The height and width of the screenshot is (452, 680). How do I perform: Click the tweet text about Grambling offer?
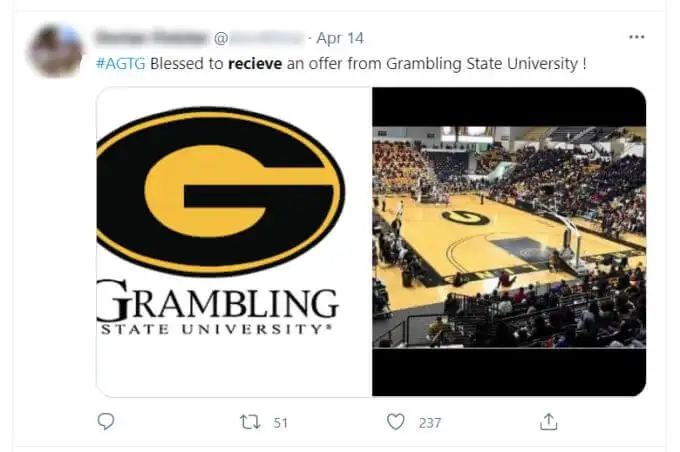pyautogui.click(x=341, y=64)
